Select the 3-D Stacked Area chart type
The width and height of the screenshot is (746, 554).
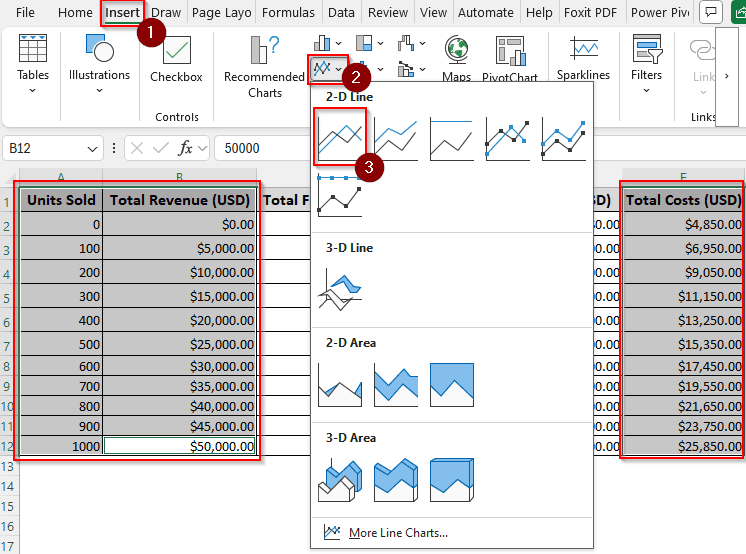click(396, 480)
